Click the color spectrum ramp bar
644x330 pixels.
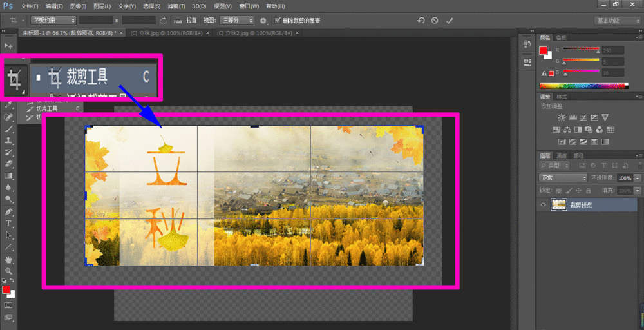[583, 85]
